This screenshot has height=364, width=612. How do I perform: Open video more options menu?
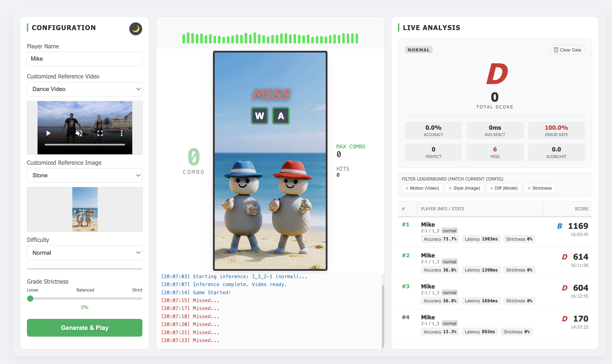(121, 133)
